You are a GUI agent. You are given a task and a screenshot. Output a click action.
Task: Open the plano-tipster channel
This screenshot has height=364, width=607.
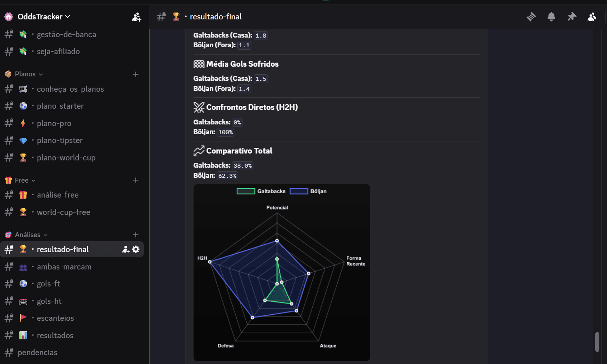(x=73, y=140)
